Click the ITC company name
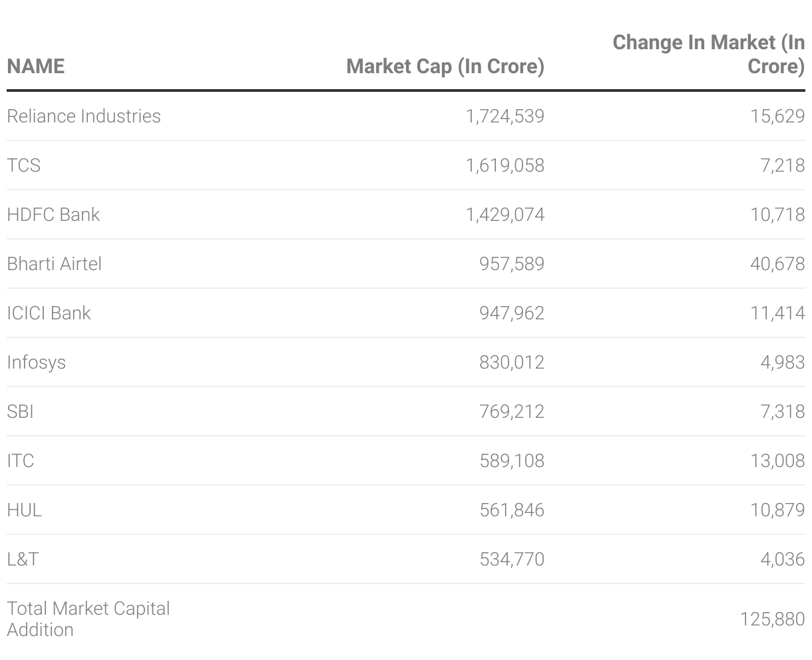 tap(21, 461)
